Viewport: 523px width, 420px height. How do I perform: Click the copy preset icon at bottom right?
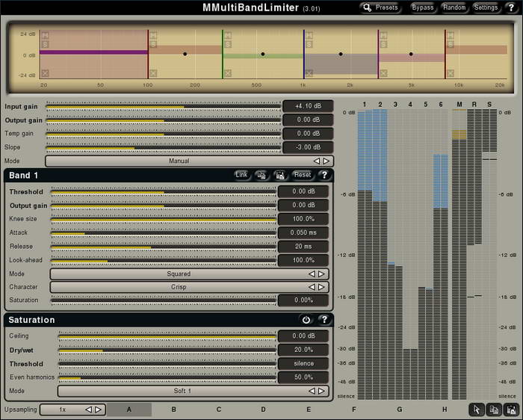coord(494,410)
